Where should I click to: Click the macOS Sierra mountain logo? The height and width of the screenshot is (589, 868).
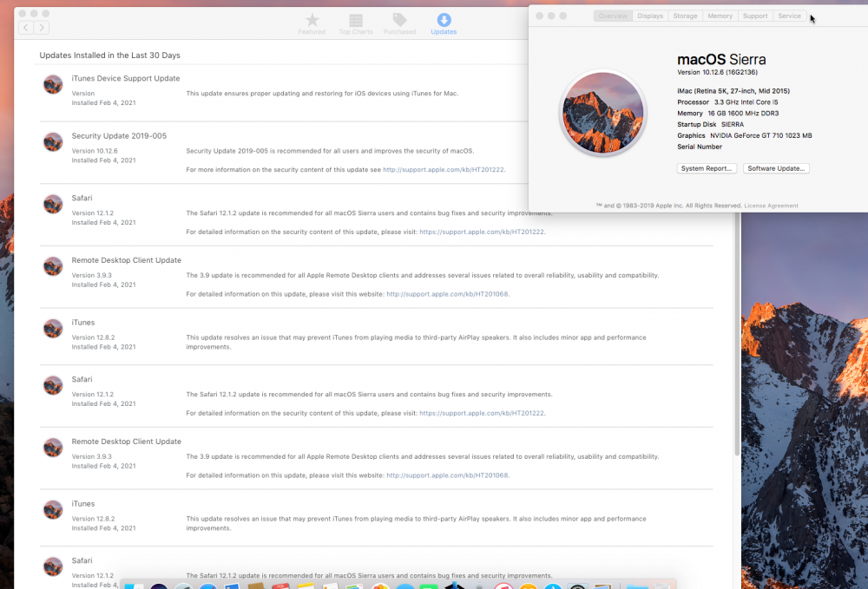603,113
